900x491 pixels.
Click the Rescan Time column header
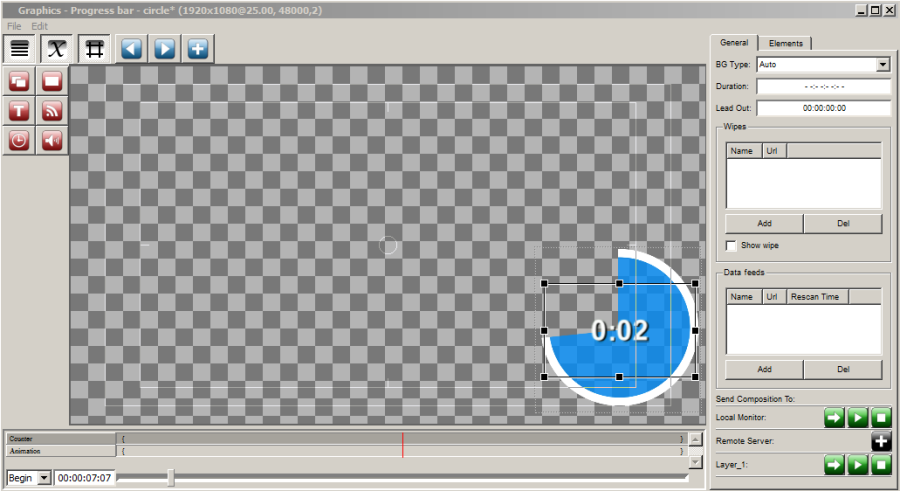pos(817,297)
